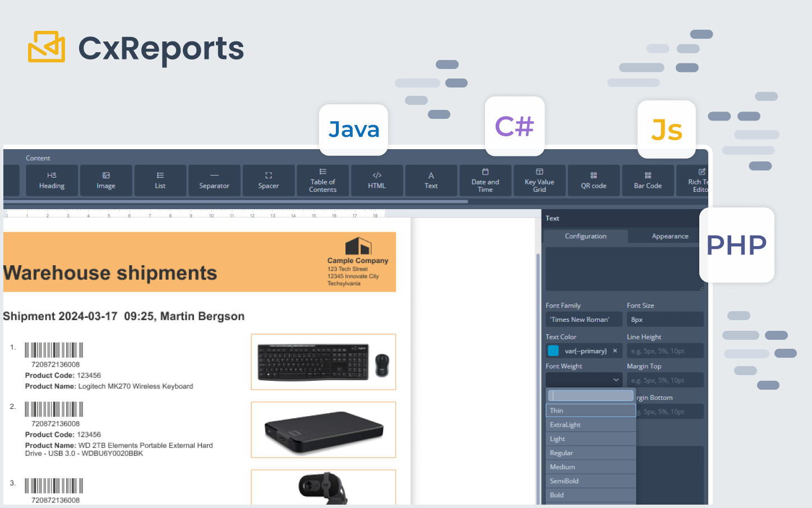Select the PHP language badge
812x508 pixels.
click(x=736, y=245)
